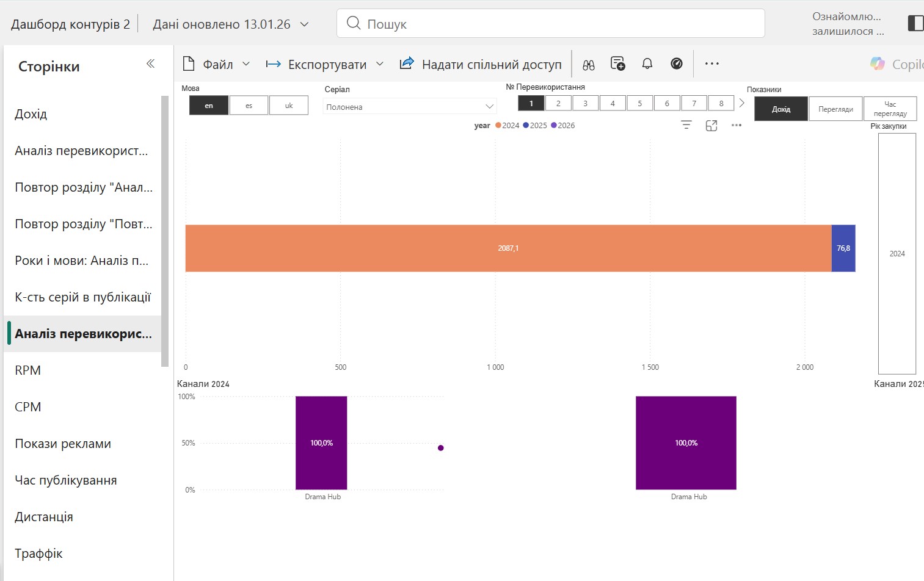
Task: Open the selected Аналіз перевикорис... page
Action: pyautogui.click(x=82, y=333)
